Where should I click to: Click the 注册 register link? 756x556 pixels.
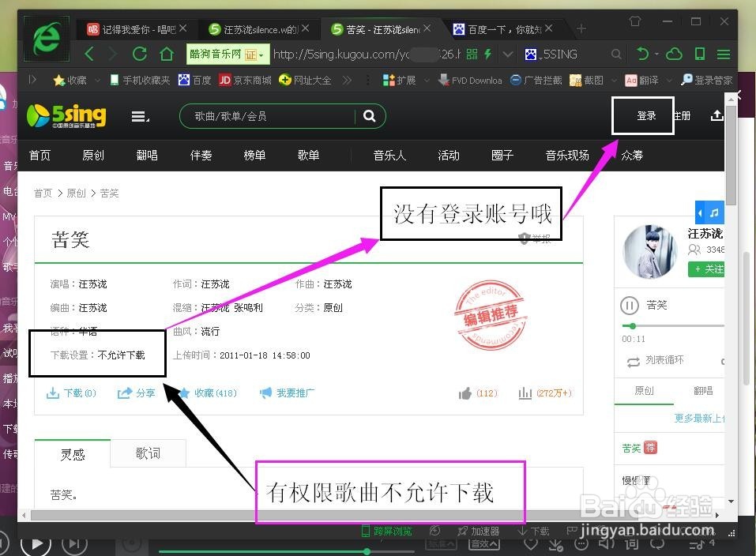pos(682,116)
